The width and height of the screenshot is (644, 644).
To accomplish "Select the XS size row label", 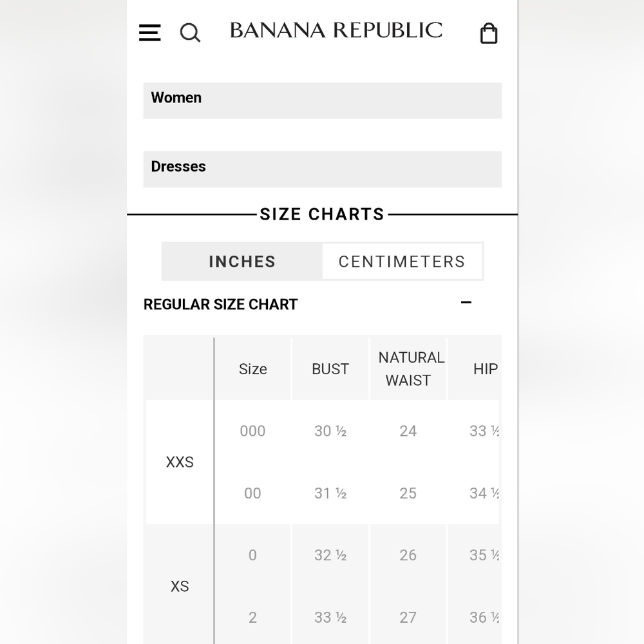I will tap(180, 586).
